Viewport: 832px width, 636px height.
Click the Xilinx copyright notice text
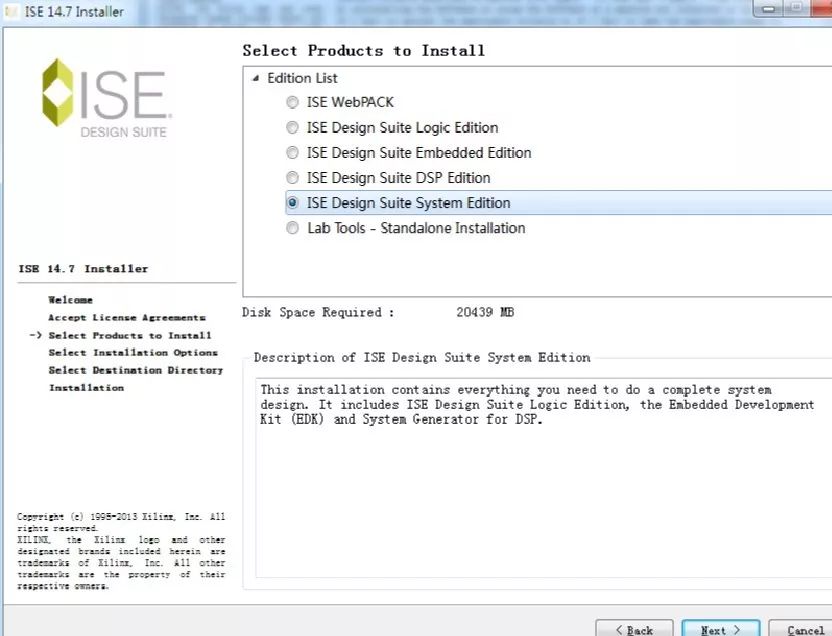point(121,551)
